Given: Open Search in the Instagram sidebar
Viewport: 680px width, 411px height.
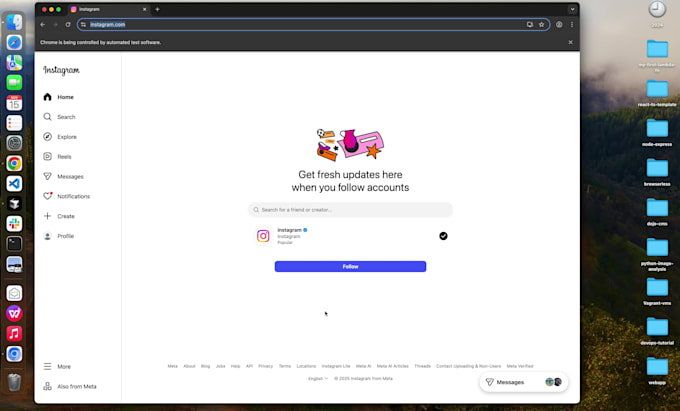Looking at the screenshot, I should 59,117.
